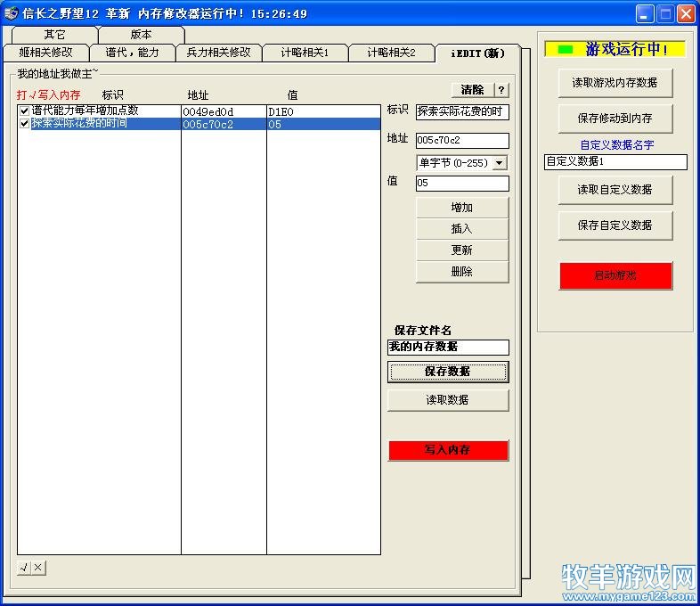Open the 谱代,能力 tab
The image size is (700, 606).
click(133, 53)
